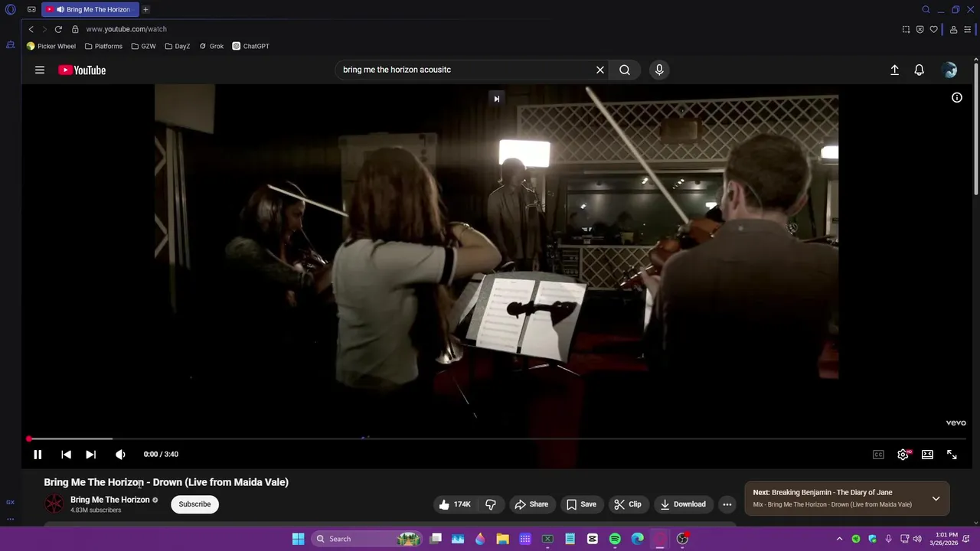Run search with magnifier button

pyautogui.click(x=625, y=70)
